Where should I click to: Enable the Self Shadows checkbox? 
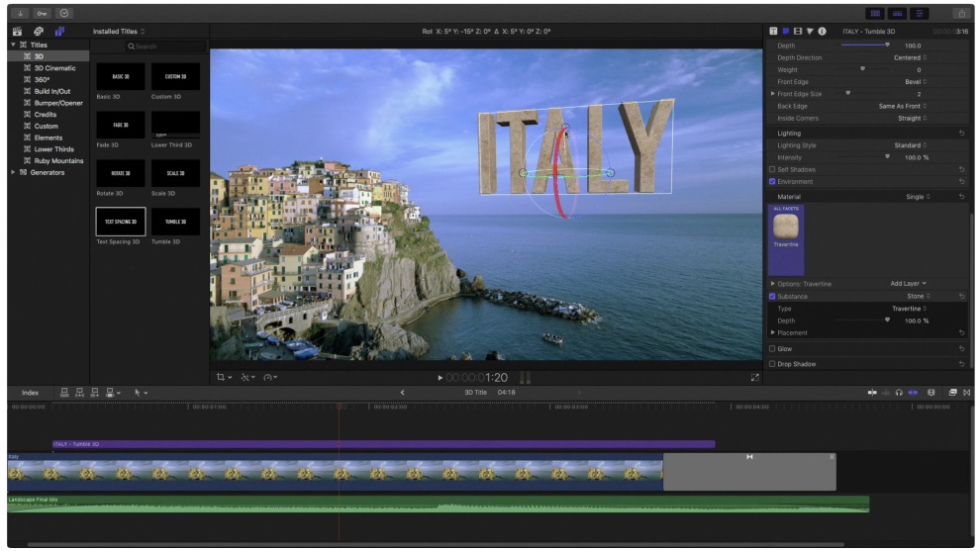[x=772, y=169]
